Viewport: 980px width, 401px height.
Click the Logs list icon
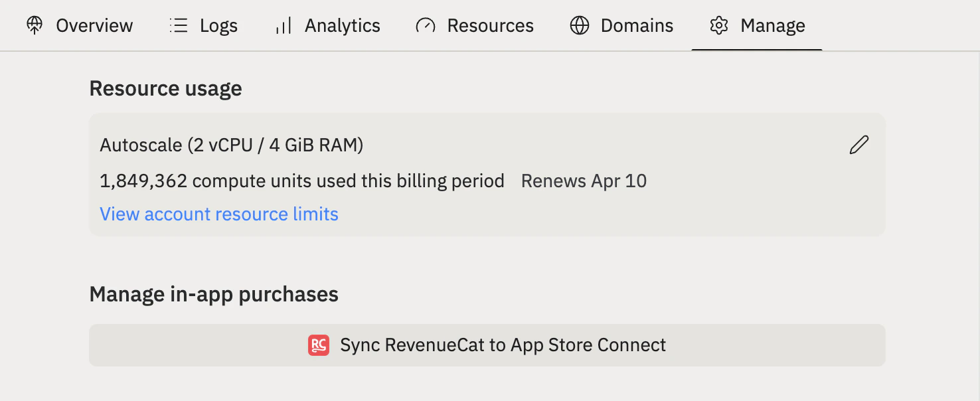178,25
